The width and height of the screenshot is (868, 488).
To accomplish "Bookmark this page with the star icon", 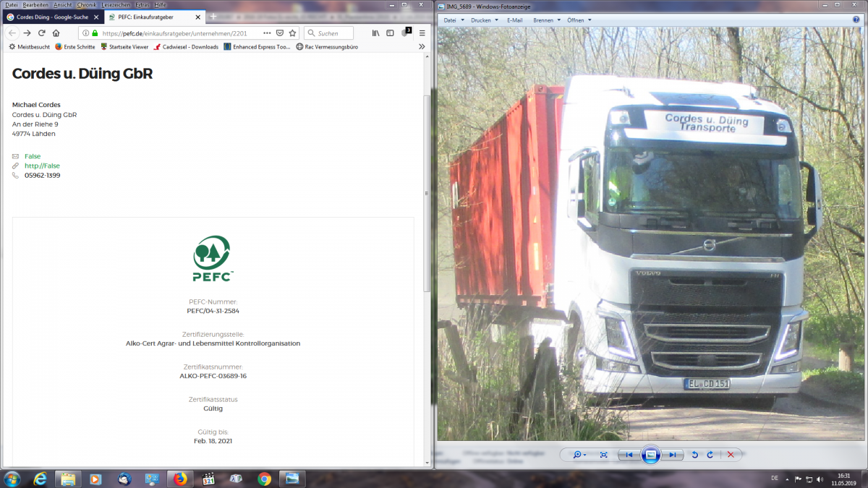I will pyautogui.click(x=292, y=33).
